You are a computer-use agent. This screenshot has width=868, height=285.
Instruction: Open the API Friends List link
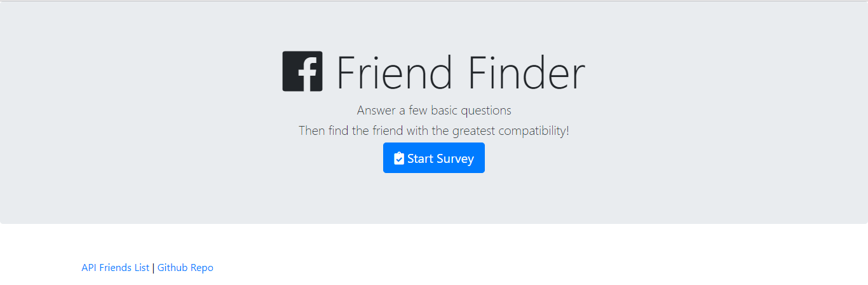click(115, 268)
